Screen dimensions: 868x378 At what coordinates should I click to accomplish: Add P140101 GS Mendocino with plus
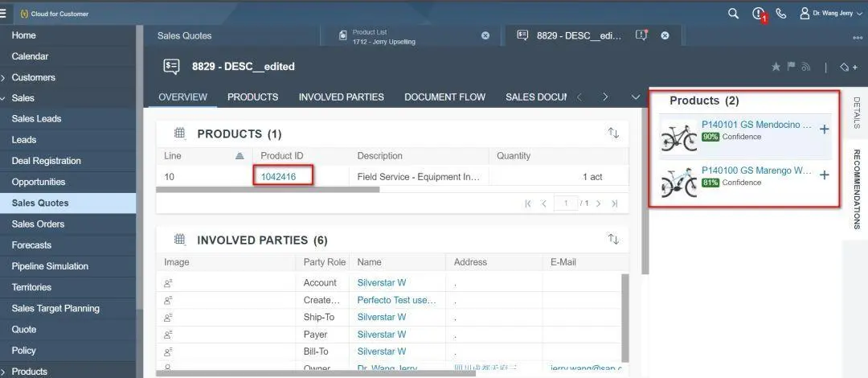825,129
